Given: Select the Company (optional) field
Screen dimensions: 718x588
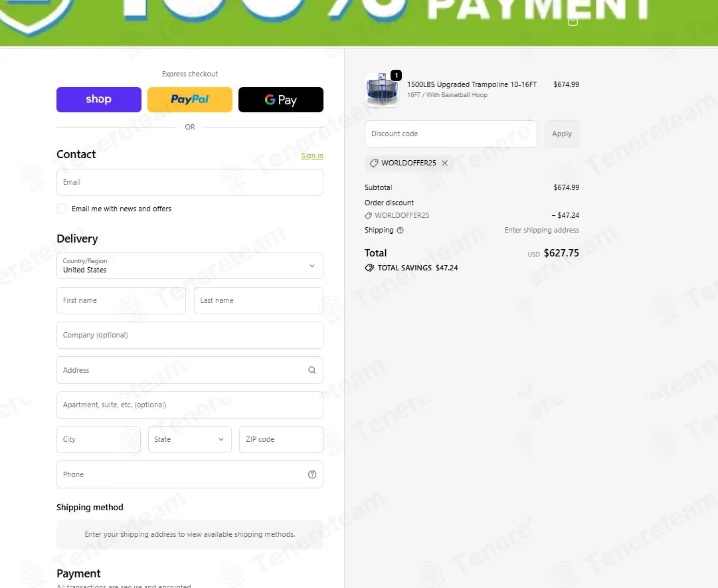Looking at the screenshot, I should pos(189,336).
